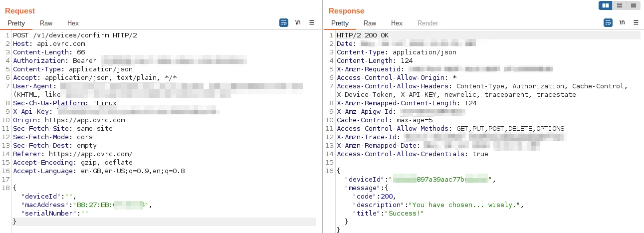Open the Hex tab in Response
The width and height of the screenshot is (644, 233).
click(397, 23)
